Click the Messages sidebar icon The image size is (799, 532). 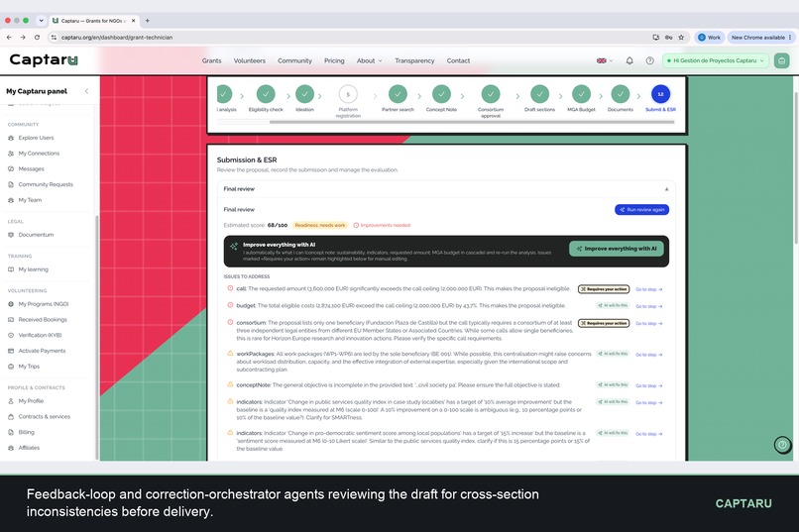pyautogui.click(x=11, y=169)
